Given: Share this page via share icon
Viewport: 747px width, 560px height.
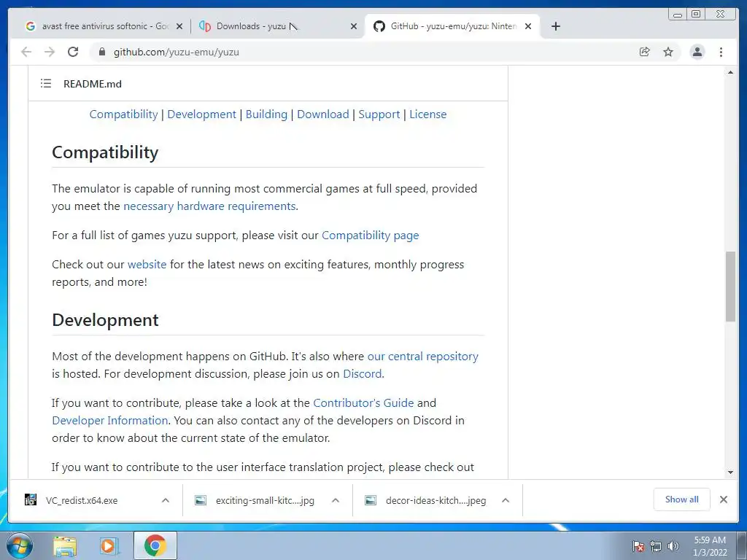Looking at the screenshot, I should [645, 52].
